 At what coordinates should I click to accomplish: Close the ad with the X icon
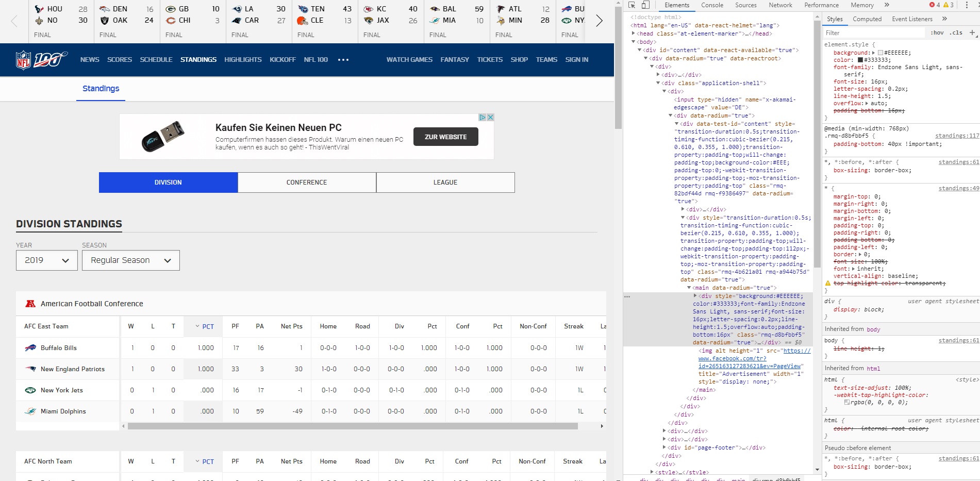(491, 117)
